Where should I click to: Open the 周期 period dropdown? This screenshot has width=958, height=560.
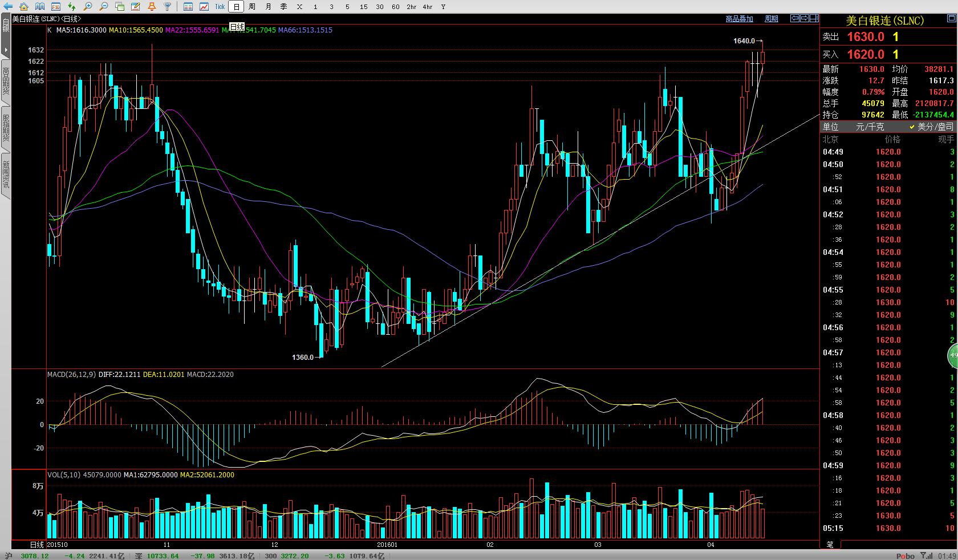click(x=771, y=19)
